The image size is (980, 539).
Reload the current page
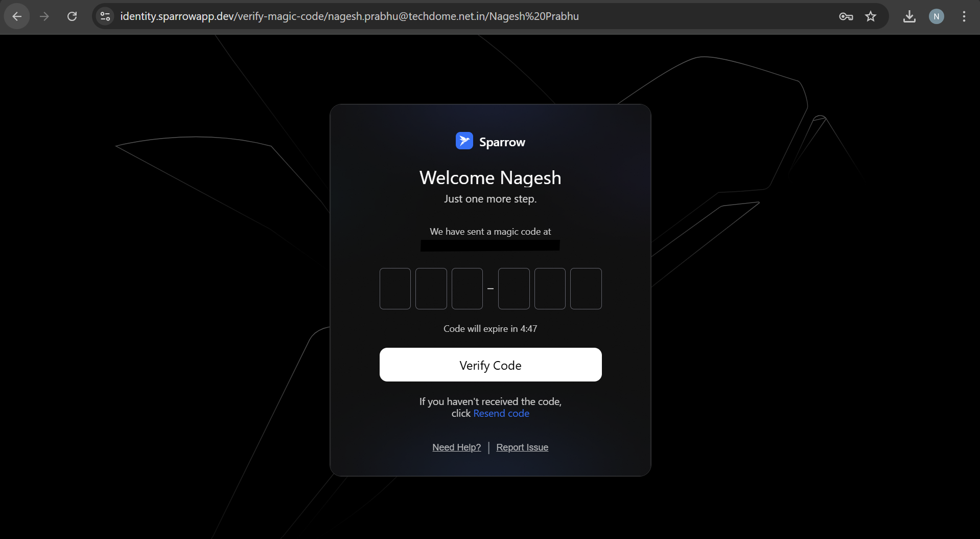tap(72, 16)
